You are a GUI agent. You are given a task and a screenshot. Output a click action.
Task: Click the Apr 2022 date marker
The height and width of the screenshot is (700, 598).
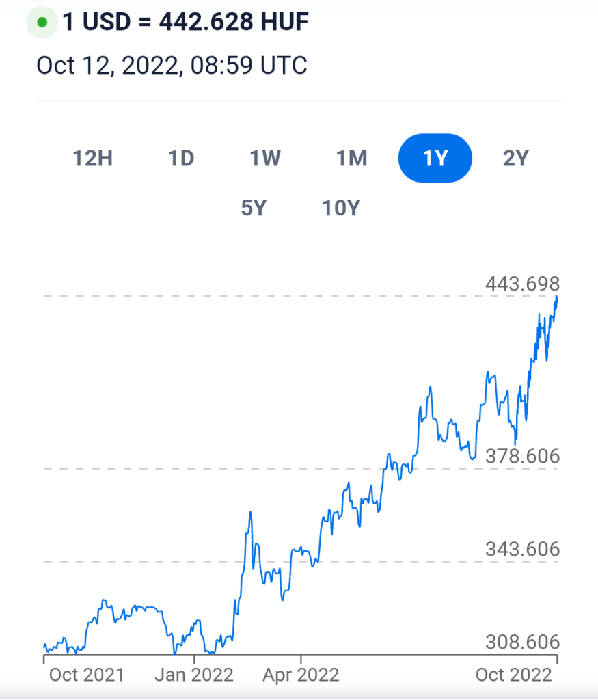tap(301, 675)
